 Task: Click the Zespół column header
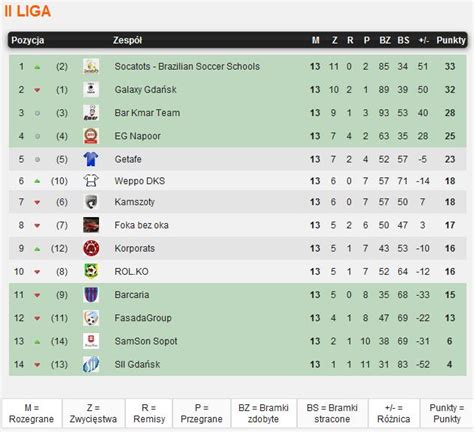[127, 40]
